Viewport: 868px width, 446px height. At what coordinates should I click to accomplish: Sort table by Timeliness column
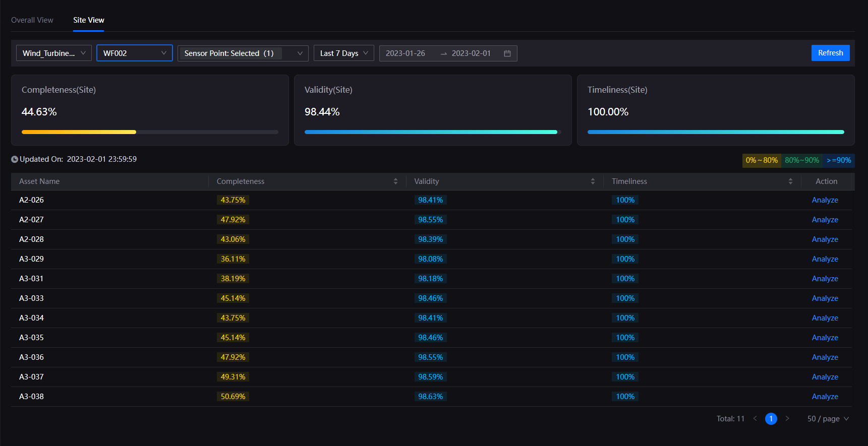790,181
